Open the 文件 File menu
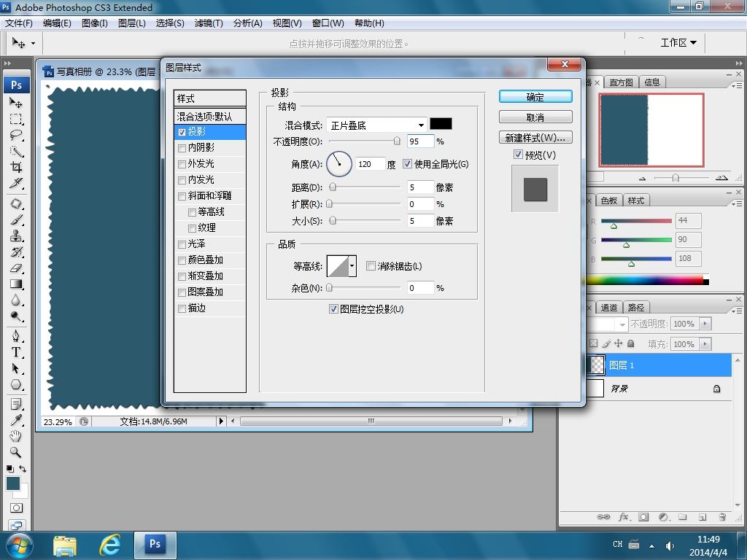This screenshot has width=747, height=560. (x=18, y=23)
